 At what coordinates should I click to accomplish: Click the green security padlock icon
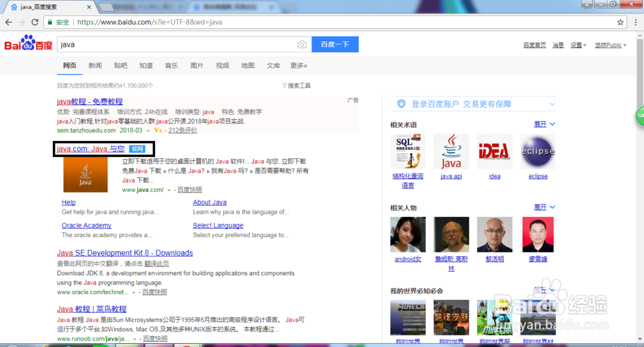pos(50,22)
